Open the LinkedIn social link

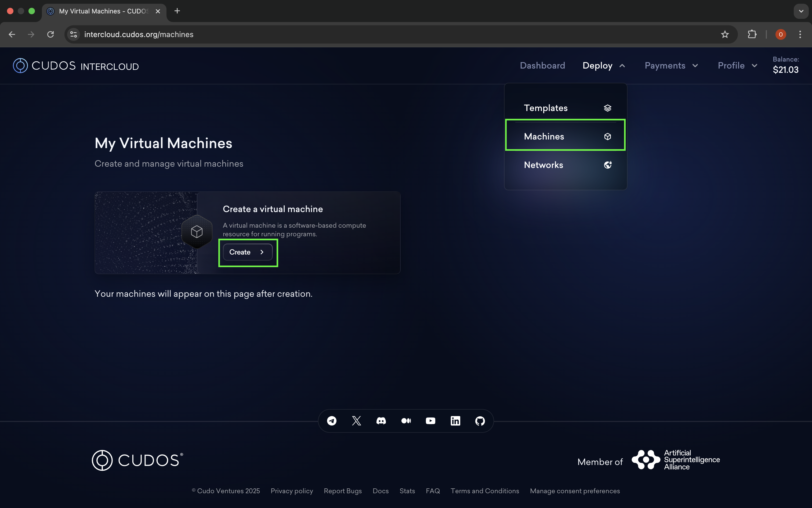[455, 421]
